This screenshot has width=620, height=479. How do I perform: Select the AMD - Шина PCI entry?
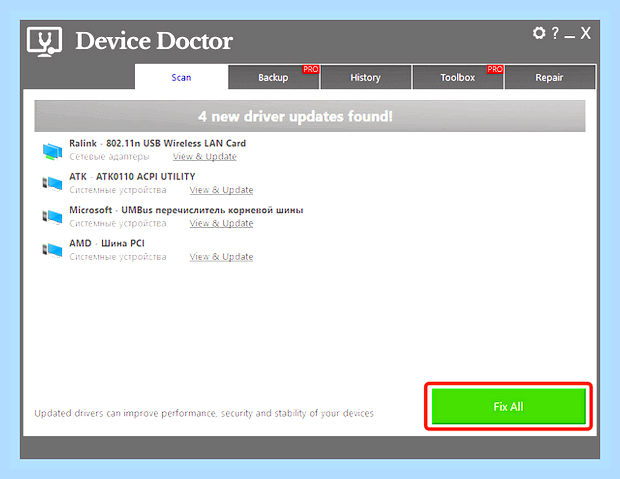coord(107,243)
